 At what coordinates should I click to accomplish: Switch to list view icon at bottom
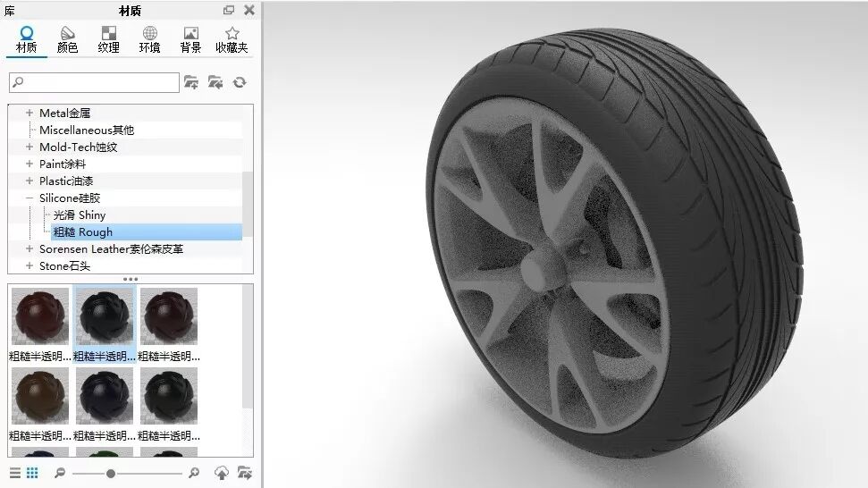tap(15, 473)
